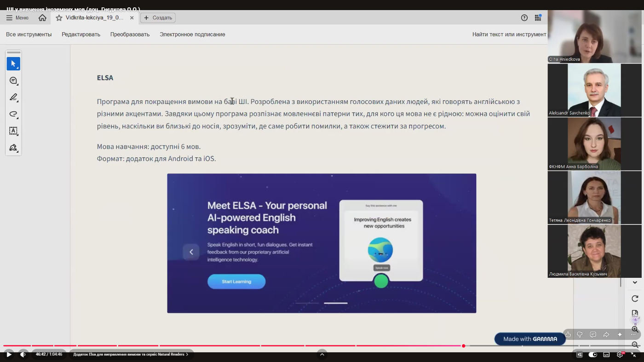The image size is (644, 362).
Task: Open the hamburger Меню button
Action: (x=17, y=18)
